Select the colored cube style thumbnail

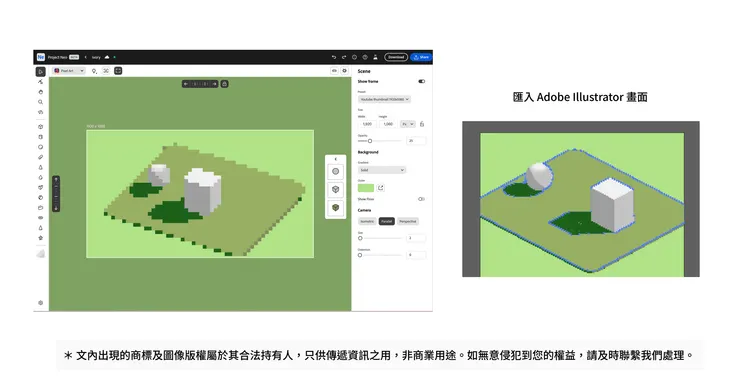(x=336, y=208)
